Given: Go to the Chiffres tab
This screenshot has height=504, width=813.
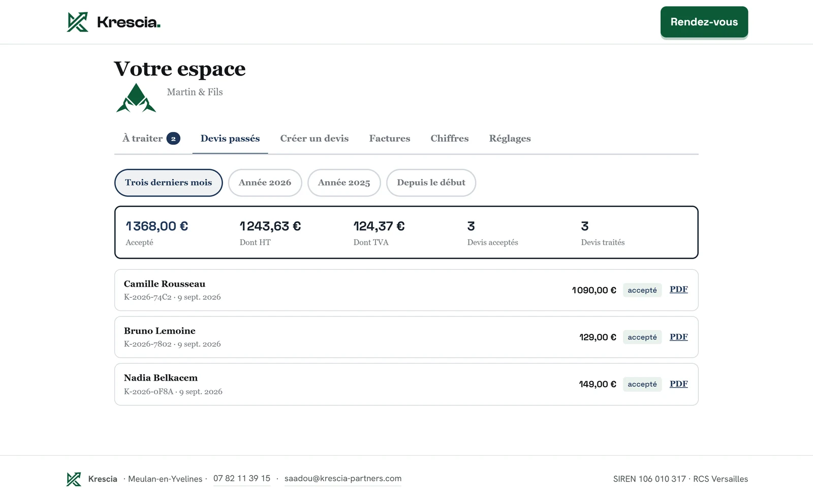Looking at the screenshot, I should [x=450, y=139].
